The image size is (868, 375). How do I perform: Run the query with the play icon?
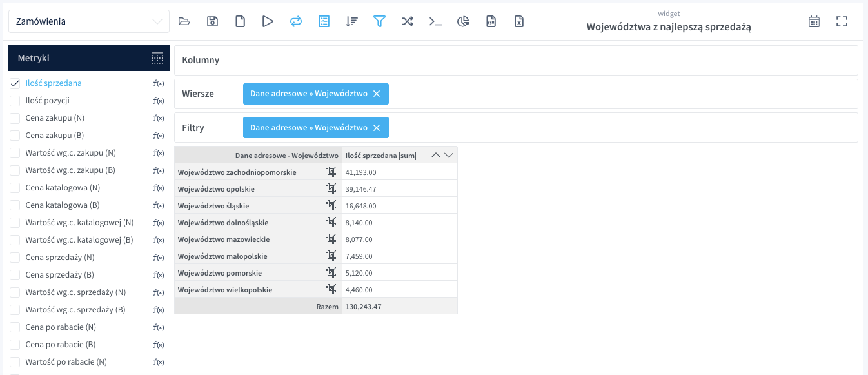click(268, 21)
